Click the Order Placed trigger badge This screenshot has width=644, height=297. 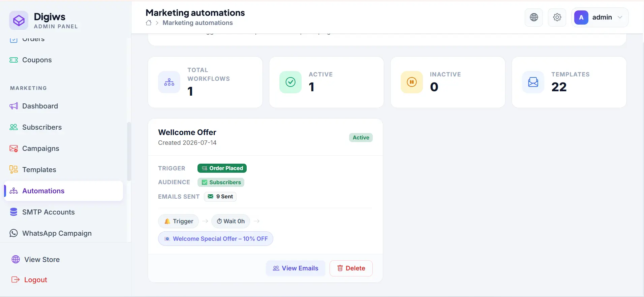pos(222,168)
